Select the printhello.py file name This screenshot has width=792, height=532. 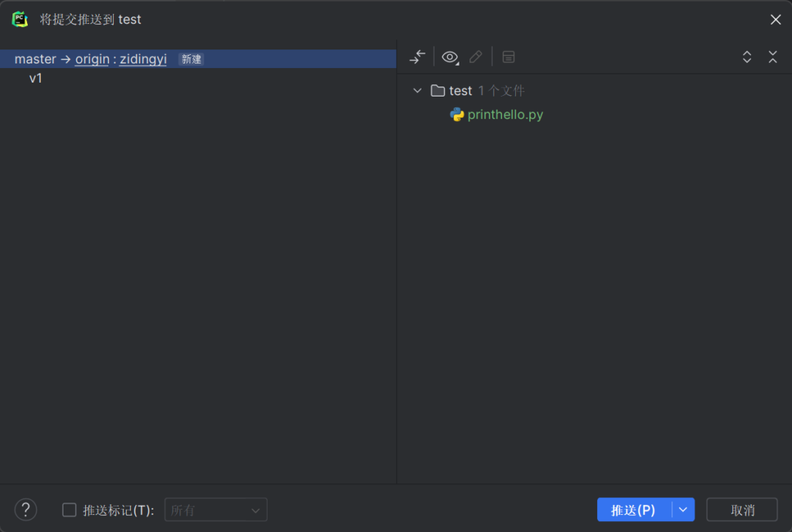click(x=505, y=114)
